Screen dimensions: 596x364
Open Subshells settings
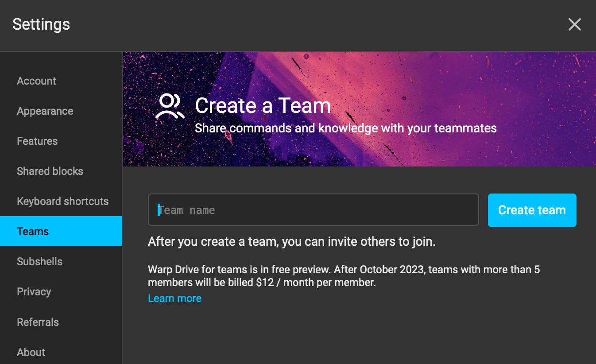point(61,261)
